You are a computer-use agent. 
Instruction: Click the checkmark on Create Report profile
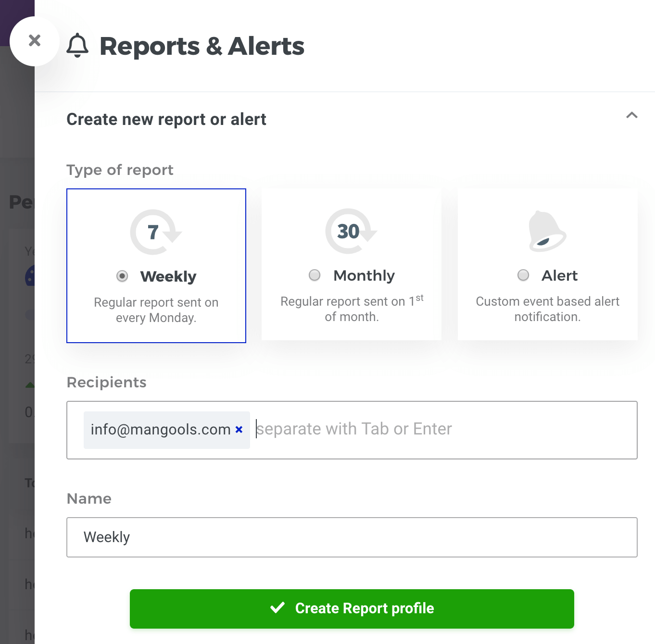point(277,608)
